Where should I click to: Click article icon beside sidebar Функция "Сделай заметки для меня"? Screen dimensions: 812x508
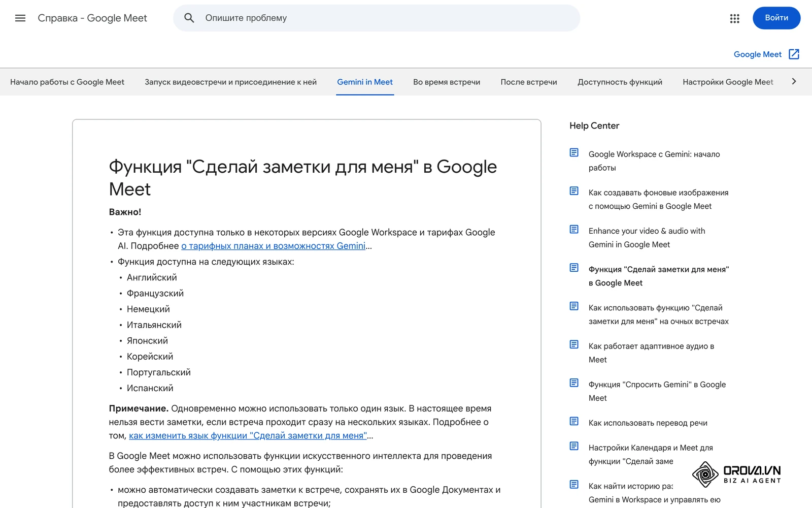click(574, 268)
